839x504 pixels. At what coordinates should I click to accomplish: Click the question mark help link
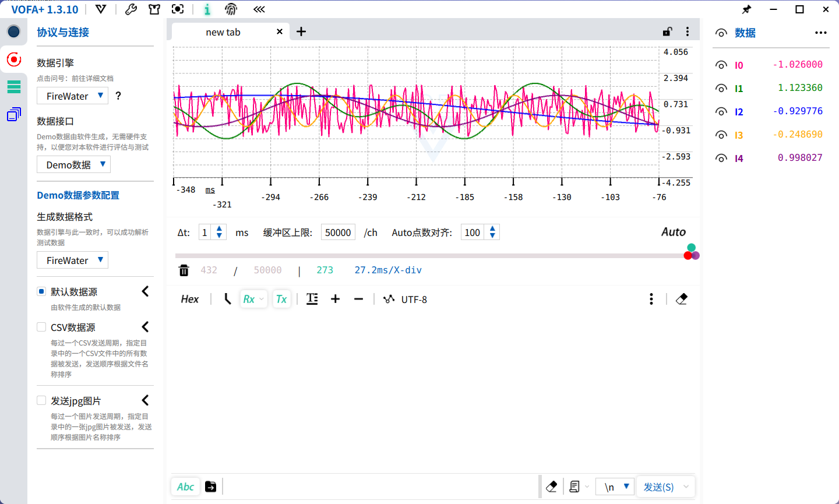(x=118, y=96)
